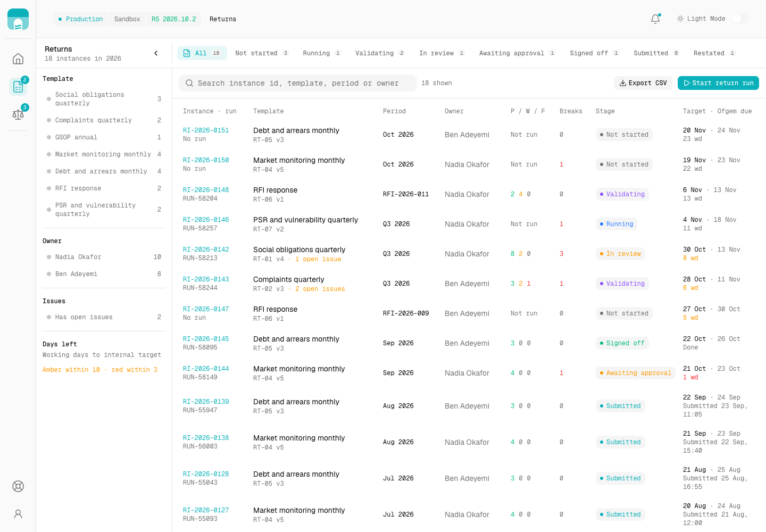The width and height of the screenshot is (766, 532).
Task: Select the Production environment
Action: pyautogui.click(x=80, y=19)
